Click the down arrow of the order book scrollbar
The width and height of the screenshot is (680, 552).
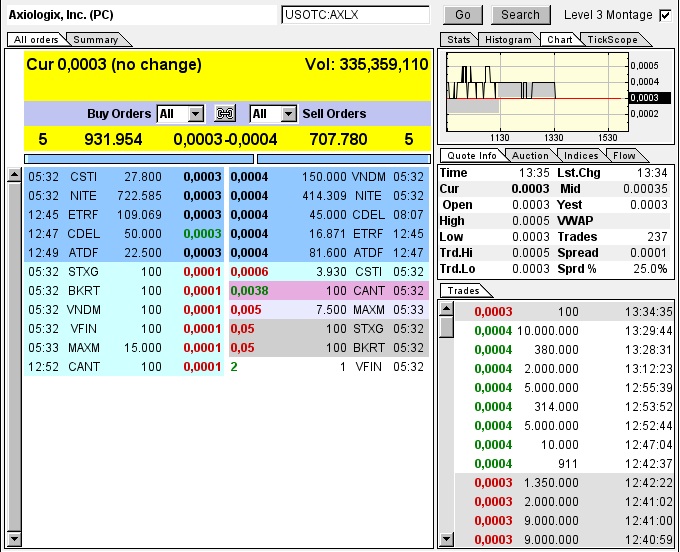14,540
